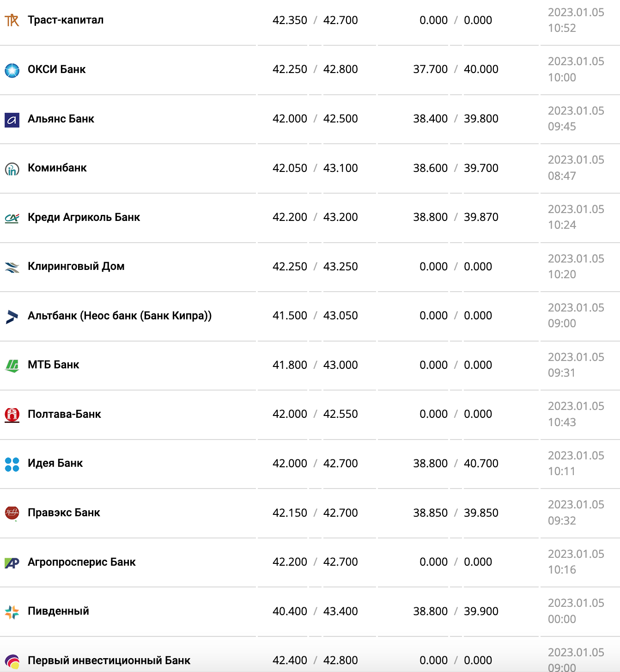Open Альтбанк (Неос банк) bank page
620x672 pixels.
click(x=120, y=316)
